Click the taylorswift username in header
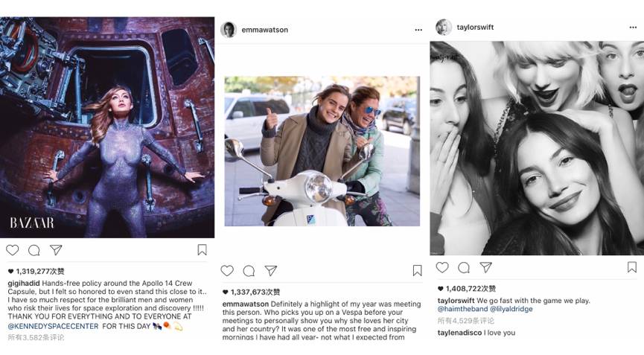 pos(476,28)
